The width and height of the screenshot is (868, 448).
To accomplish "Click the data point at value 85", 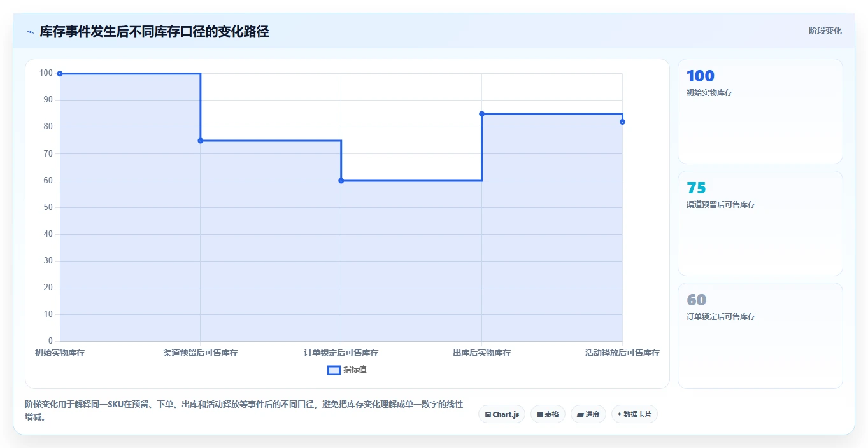I will pos(482,114).
